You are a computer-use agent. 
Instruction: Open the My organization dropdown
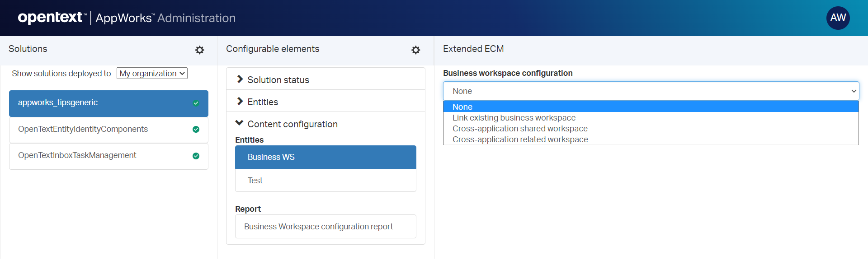152,74
